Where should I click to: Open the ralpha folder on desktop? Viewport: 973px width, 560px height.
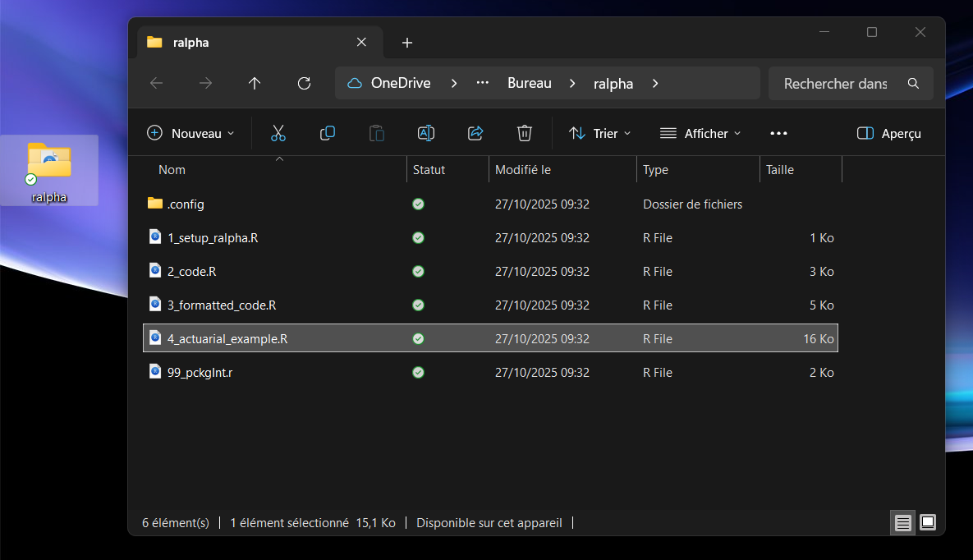(49, 170)
